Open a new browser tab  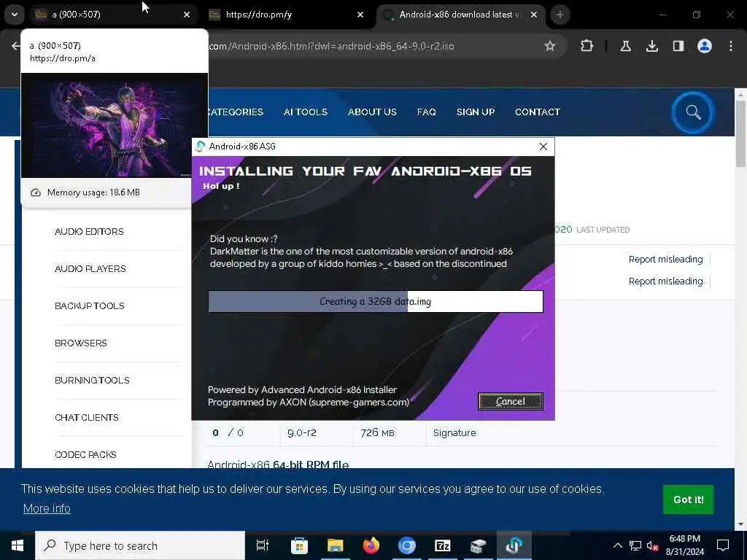[560, 15]
